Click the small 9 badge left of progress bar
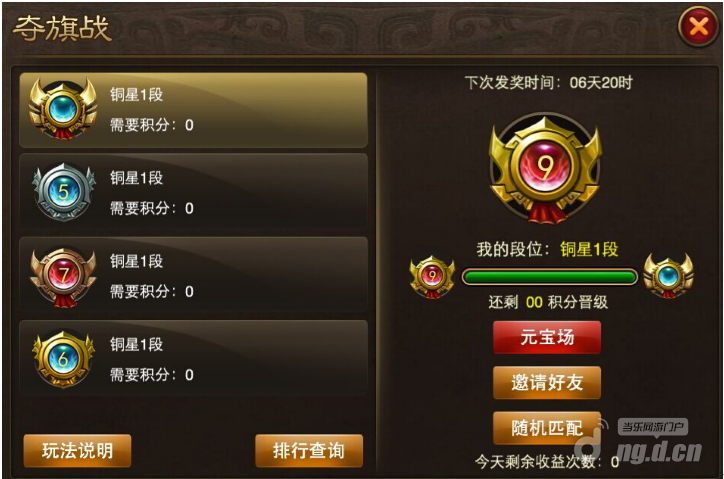724x479 pixels. point(432,276)
